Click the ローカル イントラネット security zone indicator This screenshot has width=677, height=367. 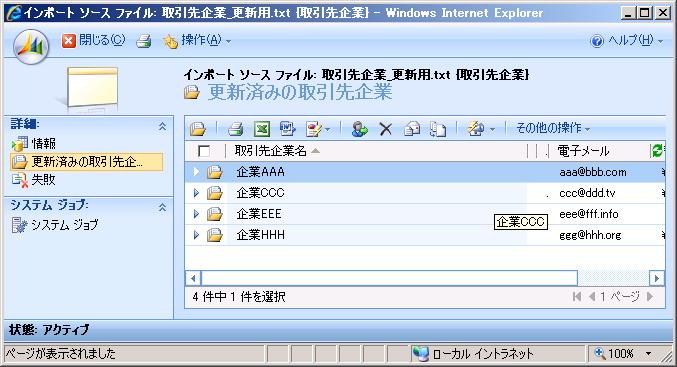pyautogui.click(x=473, y=354)
